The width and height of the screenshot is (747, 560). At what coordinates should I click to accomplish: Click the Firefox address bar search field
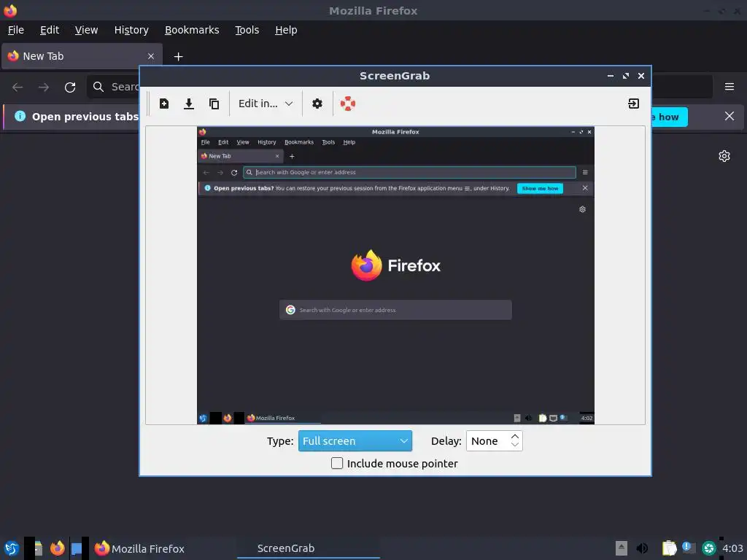115,87
